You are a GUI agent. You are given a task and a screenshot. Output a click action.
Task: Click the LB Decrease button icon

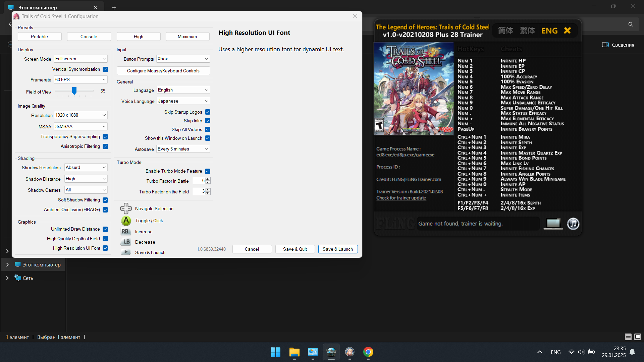125,242
